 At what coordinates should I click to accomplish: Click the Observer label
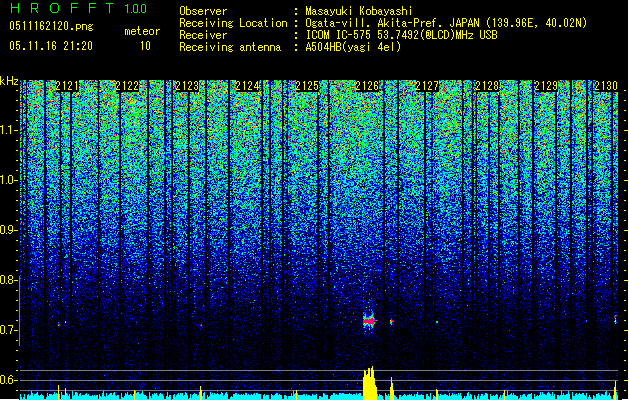point(203,11)
